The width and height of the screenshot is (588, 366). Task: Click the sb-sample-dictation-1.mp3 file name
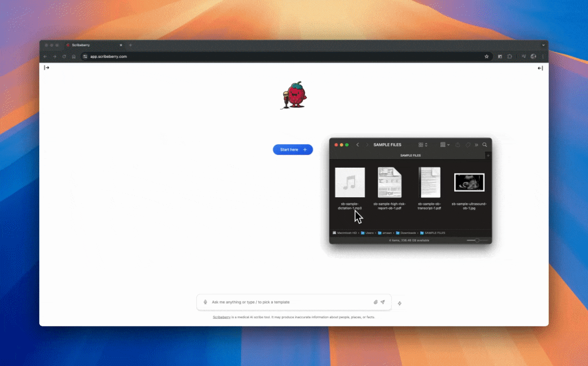tap(350, 206)
